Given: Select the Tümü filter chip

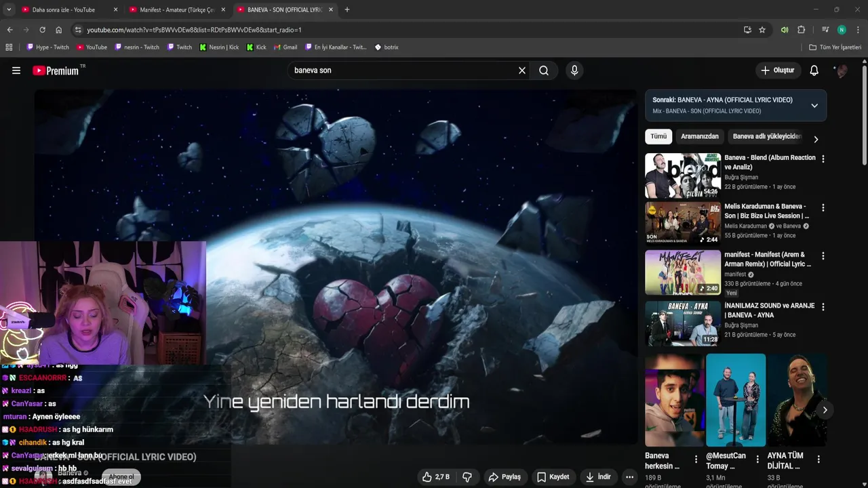Looking at the screenshot, I should point(658,136).
